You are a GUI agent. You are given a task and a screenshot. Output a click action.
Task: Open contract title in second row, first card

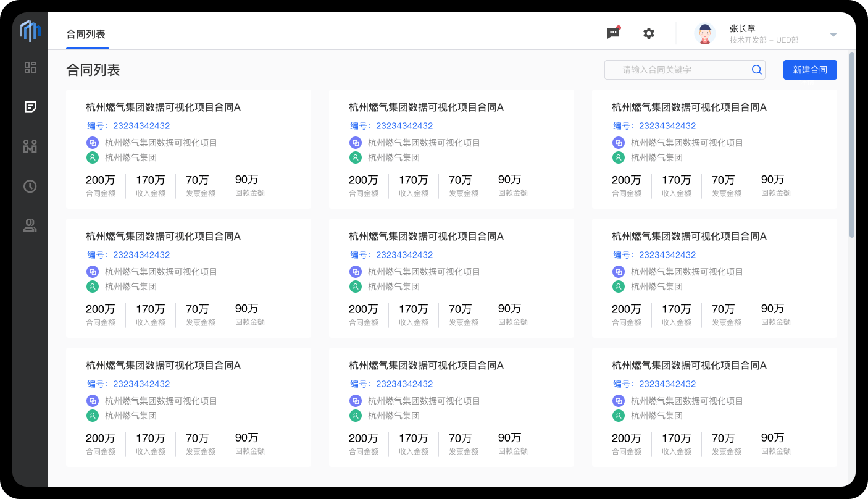click(163, 236)
